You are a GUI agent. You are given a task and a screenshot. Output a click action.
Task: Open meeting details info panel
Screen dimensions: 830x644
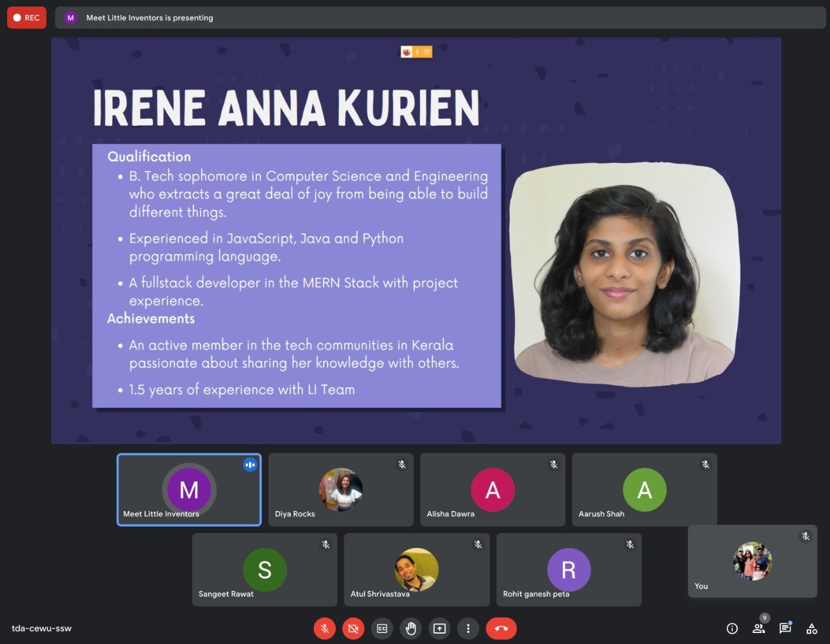click(x=732, y=628)
